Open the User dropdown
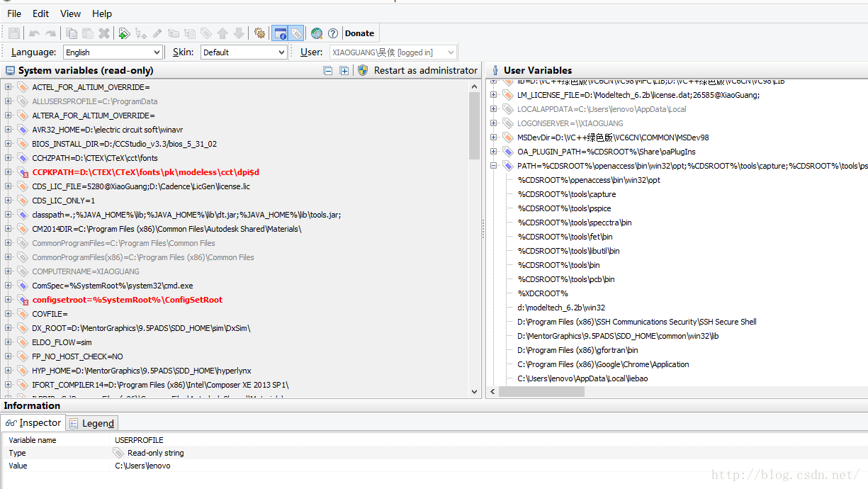 tap(392, 52)
